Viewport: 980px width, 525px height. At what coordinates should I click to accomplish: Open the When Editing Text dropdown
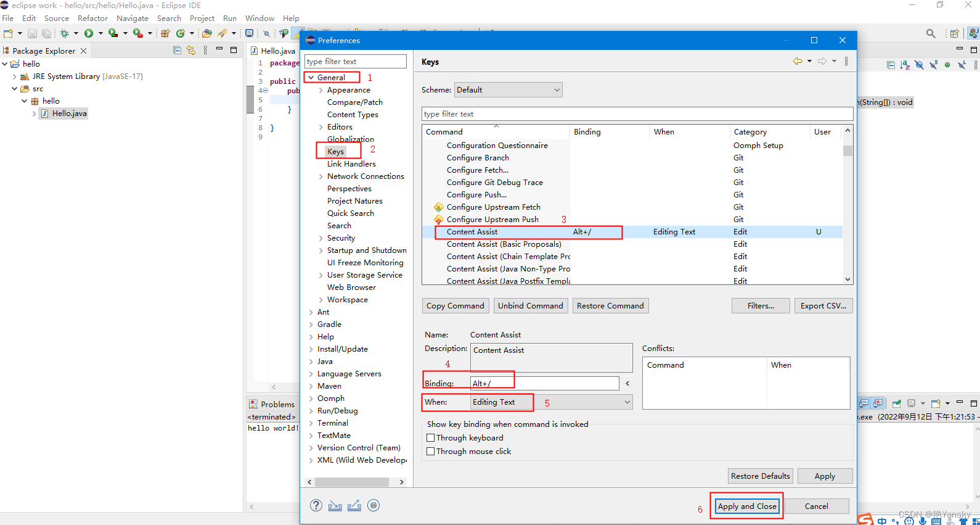click(551, 402)
